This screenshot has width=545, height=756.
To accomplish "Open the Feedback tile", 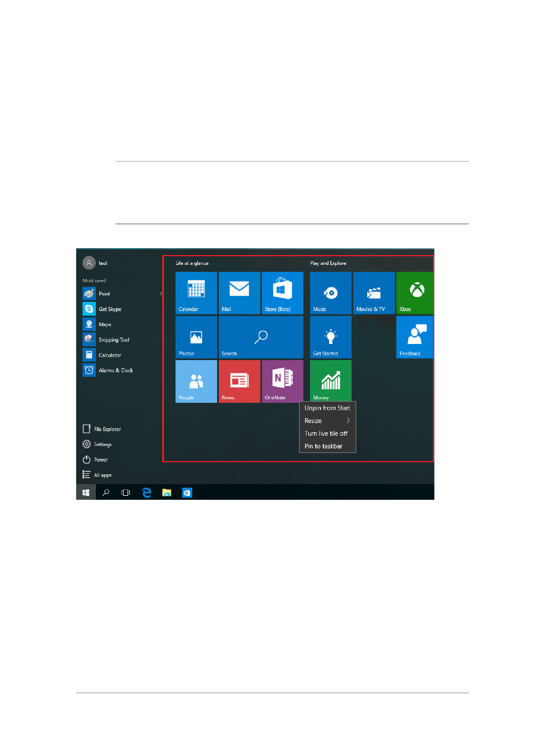I will 415,337.
